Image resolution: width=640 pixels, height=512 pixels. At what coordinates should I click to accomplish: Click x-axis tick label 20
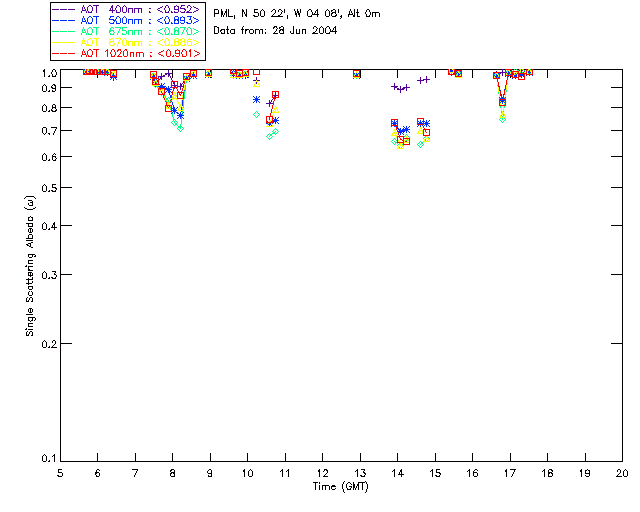(622, 473)
